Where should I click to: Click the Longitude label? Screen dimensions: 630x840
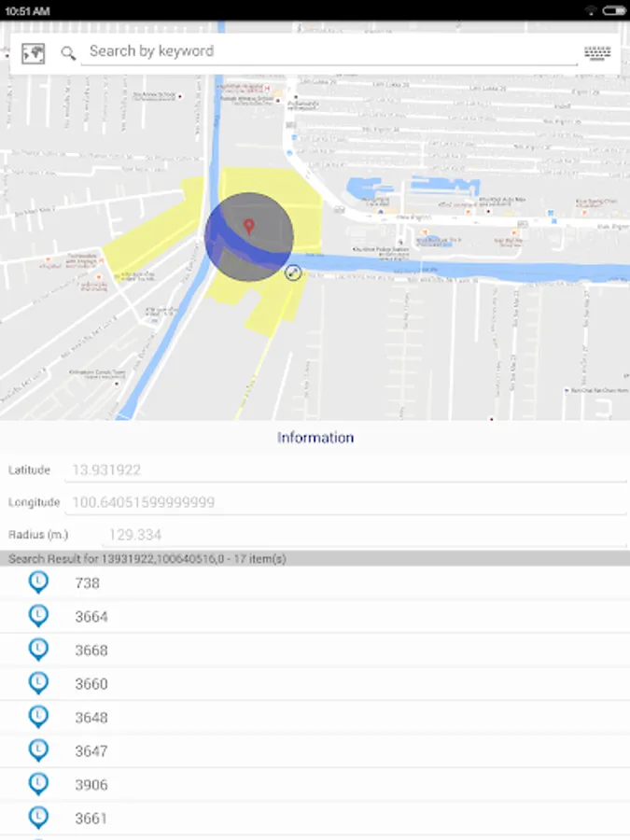(x=34, y=502)
